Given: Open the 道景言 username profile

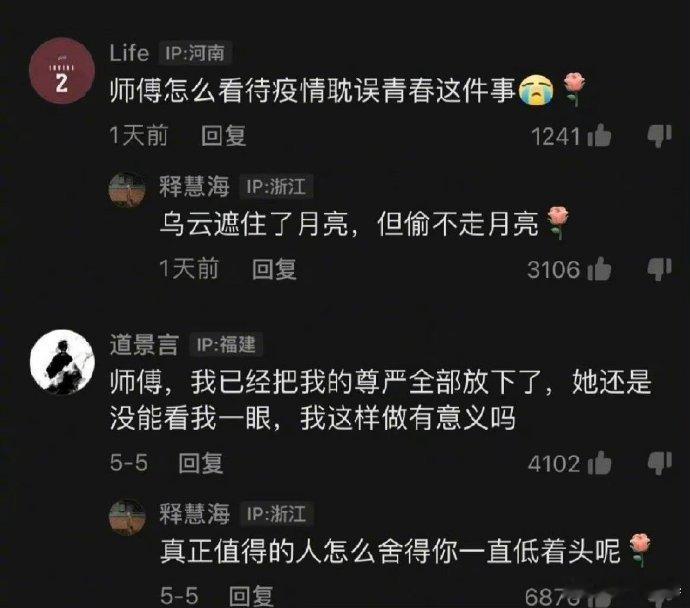Looking at the screenshot, I should click(144, 344).
